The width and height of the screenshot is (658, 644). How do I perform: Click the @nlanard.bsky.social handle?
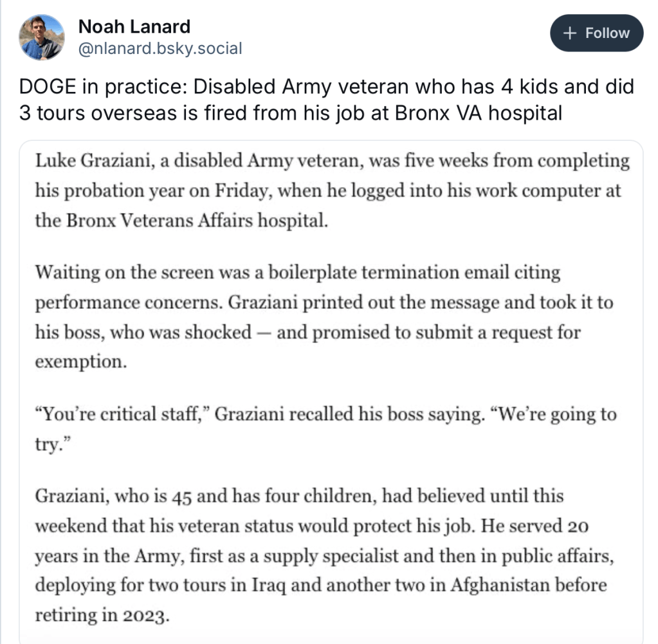coord(160,48)
